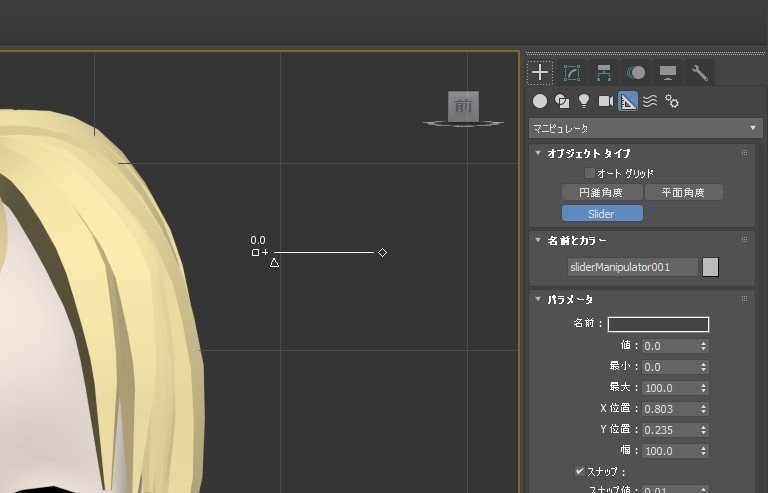
Task: Select the Space Warps wave icon
Action: point(650,101)
